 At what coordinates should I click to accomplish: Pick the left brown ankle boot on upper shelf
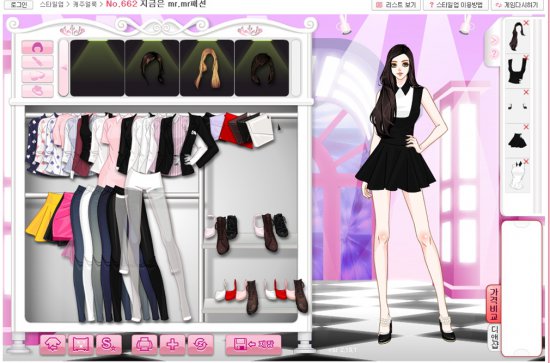[222, 235]
